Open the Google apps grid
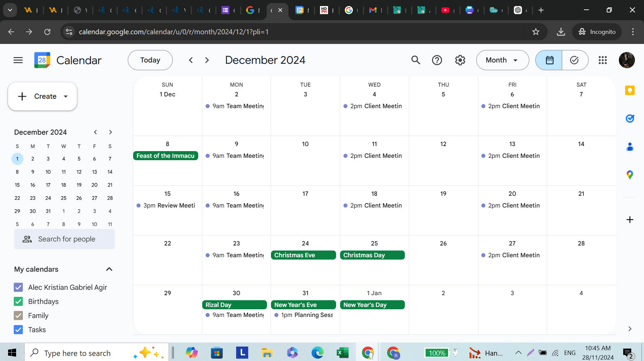The image size is (644, 361). point(603,60)
